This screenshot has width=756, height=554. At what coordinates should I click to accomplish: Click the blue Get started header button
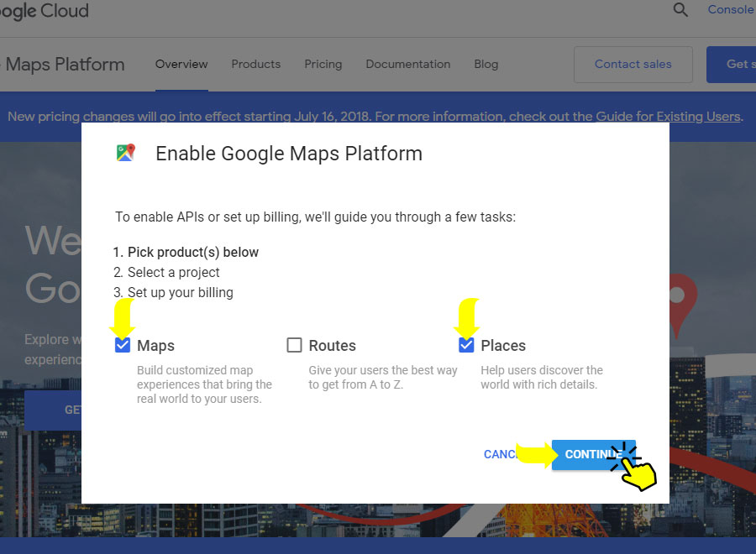732,65
